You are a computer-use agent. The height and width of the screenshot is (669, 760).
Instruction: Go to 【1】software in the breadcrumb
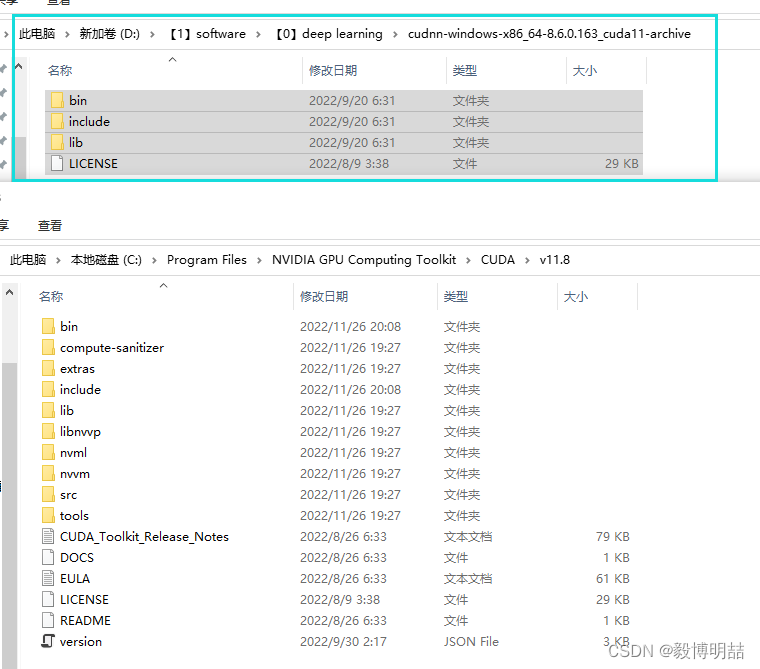tap(207, 34)
